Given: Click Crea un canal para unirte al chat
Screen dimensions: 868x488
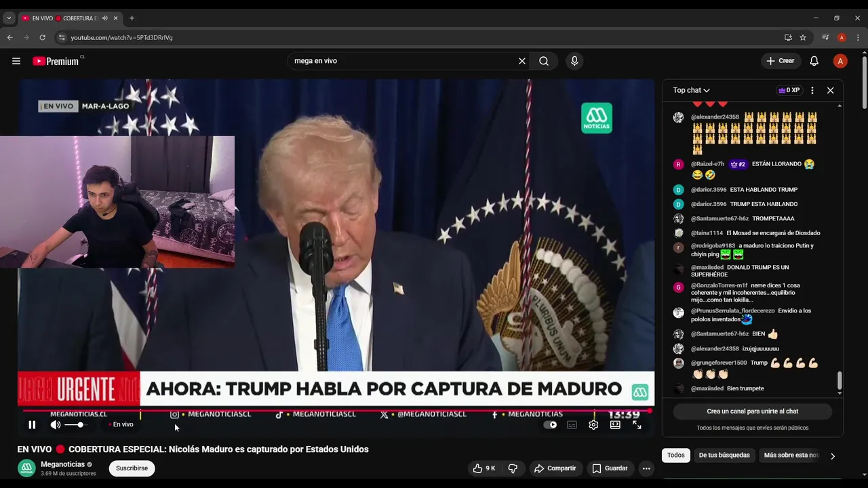Looking at the screenshot, I should point(752,411).
